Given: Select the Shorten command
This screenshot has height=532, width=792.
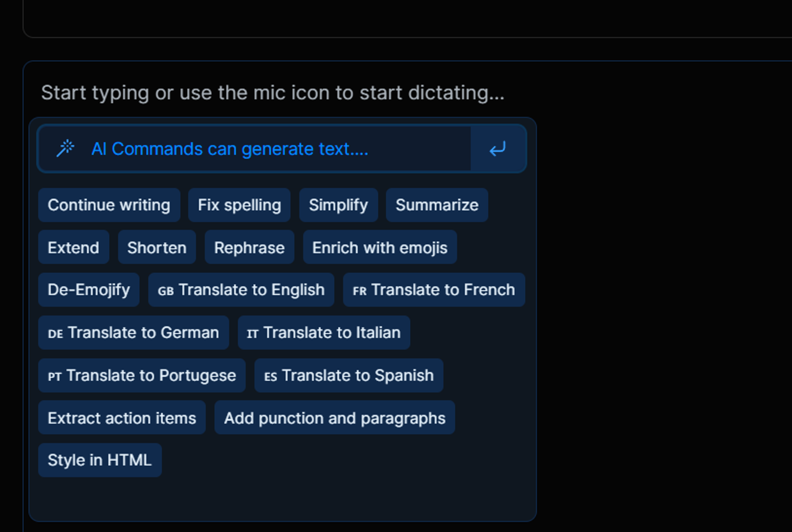Looking at the screenshot, I should click(x=157, y=248).
